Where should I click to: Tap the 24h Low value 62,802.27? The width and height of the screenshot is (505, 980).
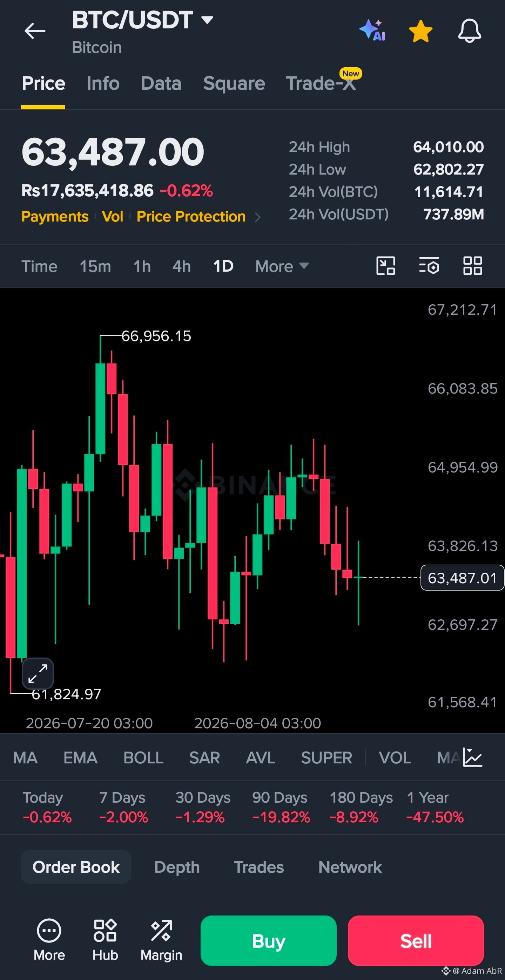(448, 169)
